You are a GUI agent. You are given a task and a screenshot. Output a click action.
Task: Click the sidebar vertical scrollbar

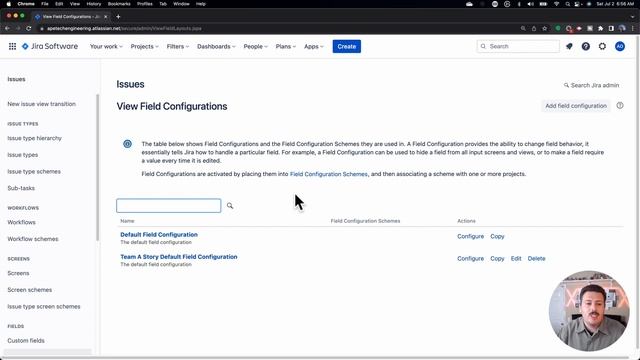tap(98, 167)
